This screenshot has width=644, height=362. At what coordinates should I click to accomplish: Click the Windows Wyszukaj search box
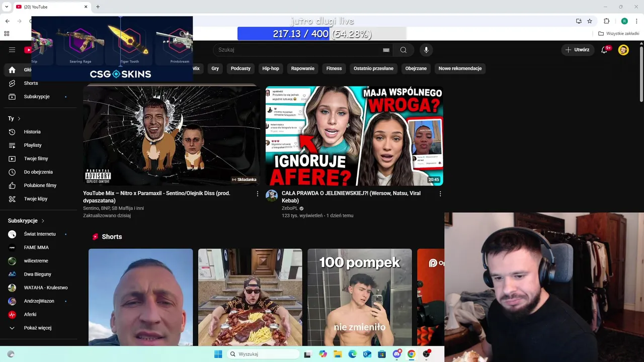(x=264, y=354)
